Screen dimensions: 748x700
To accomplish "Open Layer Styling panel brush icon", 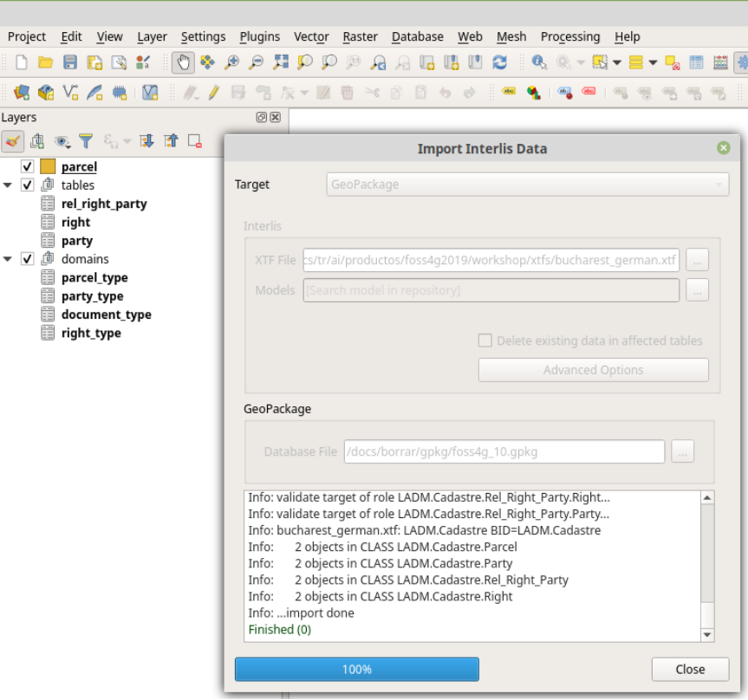I will pyautogui.click(x=12, y=141).
